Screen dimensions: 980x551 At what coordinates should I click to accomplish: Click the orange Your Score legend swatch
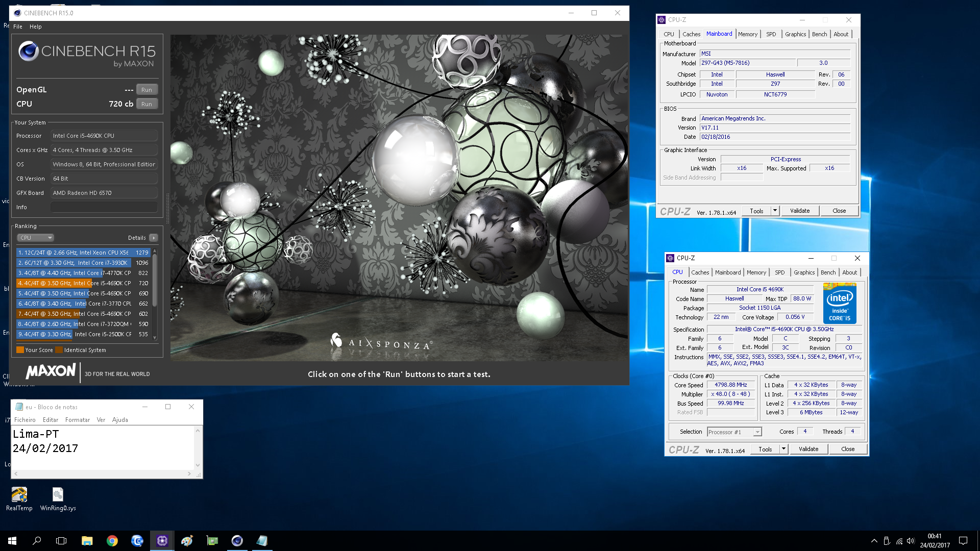click(x=20, y=350)
